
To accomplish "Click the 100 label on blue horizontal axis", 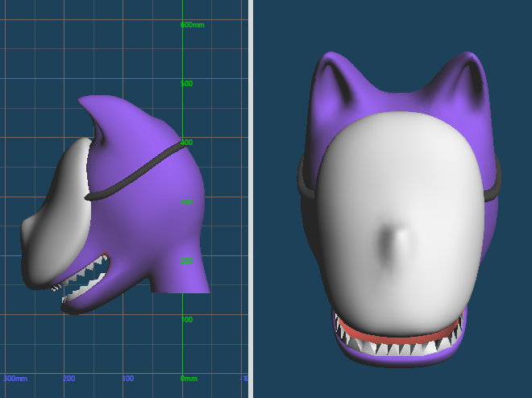I will 128,379.
